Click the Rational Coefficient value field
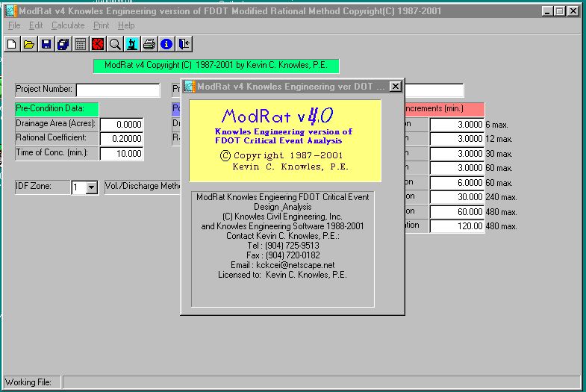 (x=122, y=139)
